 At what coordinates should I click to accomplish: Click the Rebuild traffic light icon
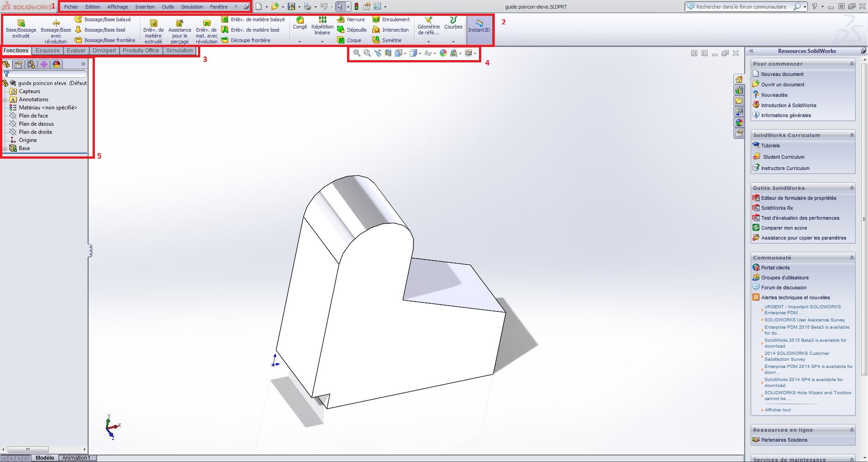point(356,7)
